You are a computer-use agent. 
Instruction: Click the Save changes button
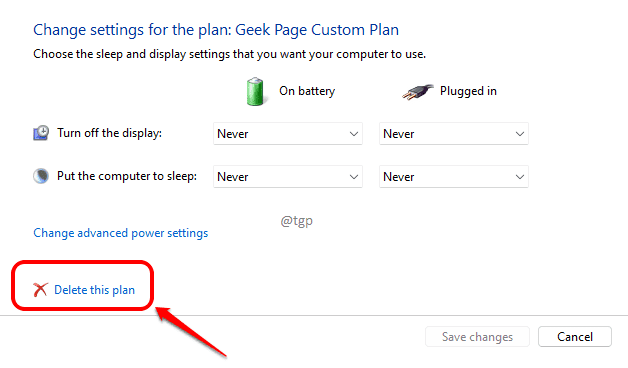pos(477,337)
